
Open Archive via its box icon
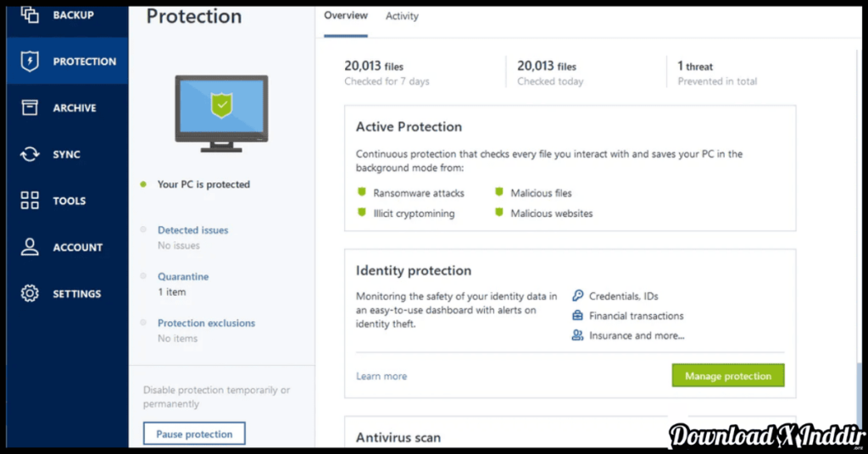click(30, 108)
